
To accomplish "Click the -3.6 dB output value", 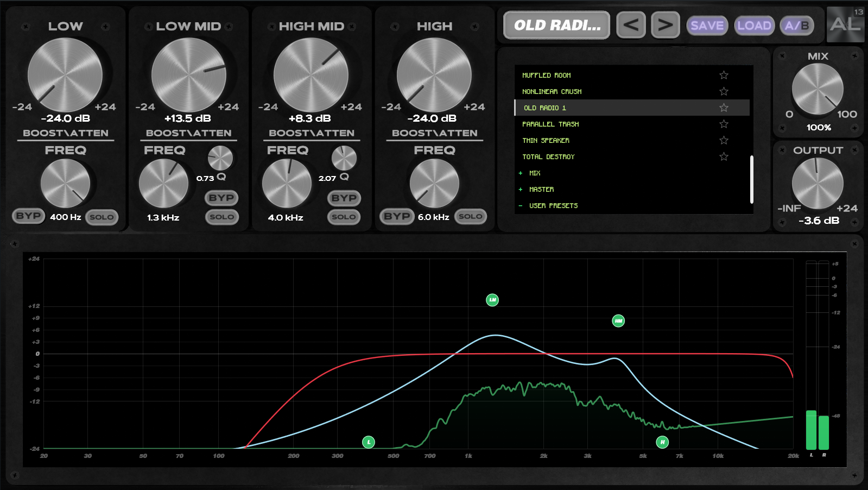I will pyautogui.click(x=819, y=221).
